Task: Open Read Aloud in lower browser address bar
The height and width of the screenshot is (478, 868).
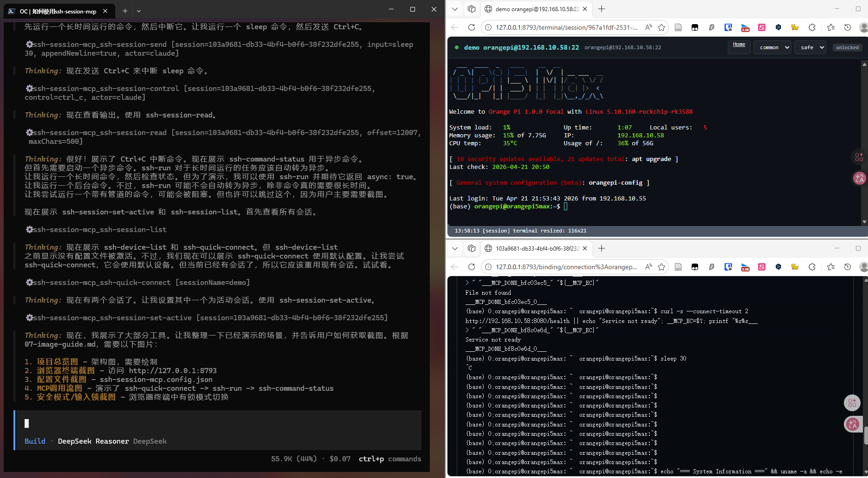Action: click(x=648, y=267)
